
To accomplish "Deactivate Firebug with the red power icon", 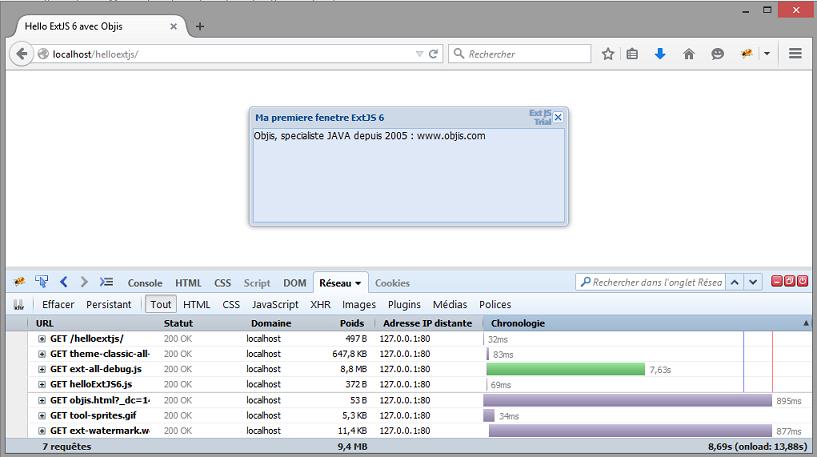I will (x=802, y=281).
